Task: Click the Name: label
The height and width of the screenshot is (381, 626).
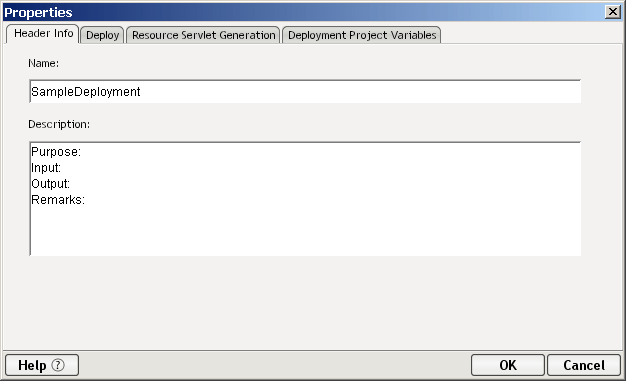Action: [x=43, y=63]
